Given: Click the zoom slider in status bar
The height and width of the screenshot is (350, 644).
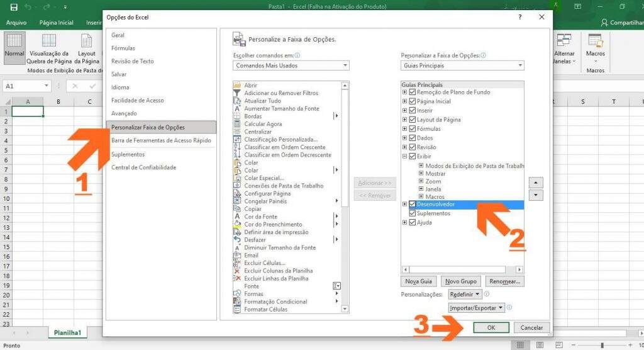Looking at the screenshot, I should point(602,345).
